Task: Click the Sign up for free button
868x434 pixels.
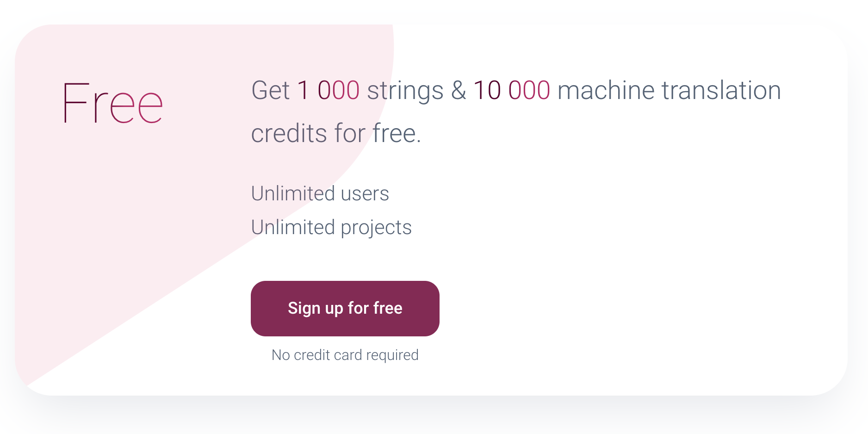Action: point(345,308)
